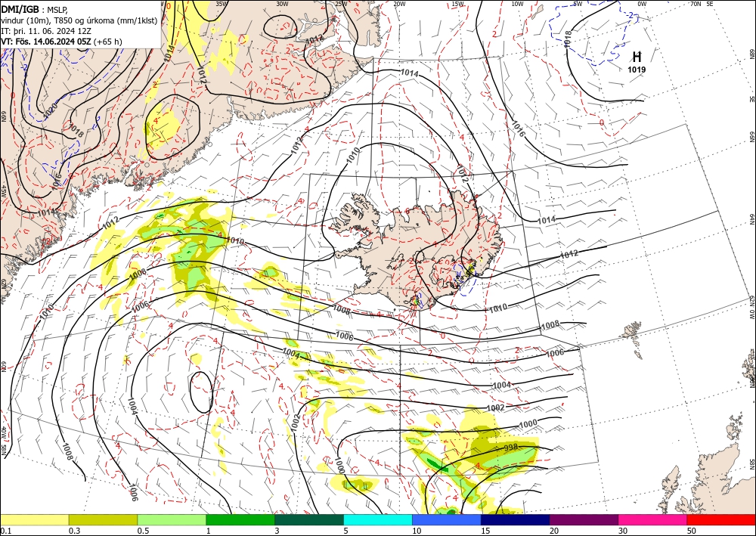
Task: Click the 15W longitude label
Action: [x=458, y=4]
